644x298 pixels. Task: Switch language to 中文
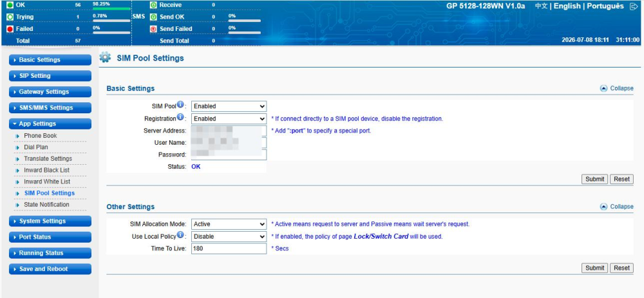[x=541, y=6]
